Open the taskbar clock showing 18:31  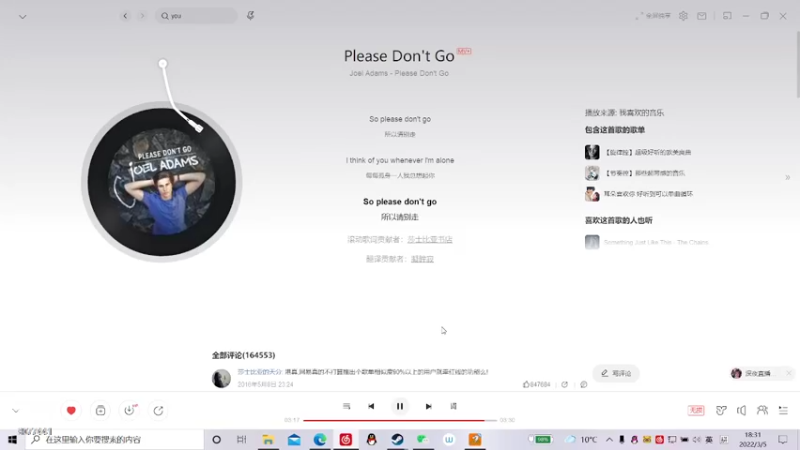[753, 439]
